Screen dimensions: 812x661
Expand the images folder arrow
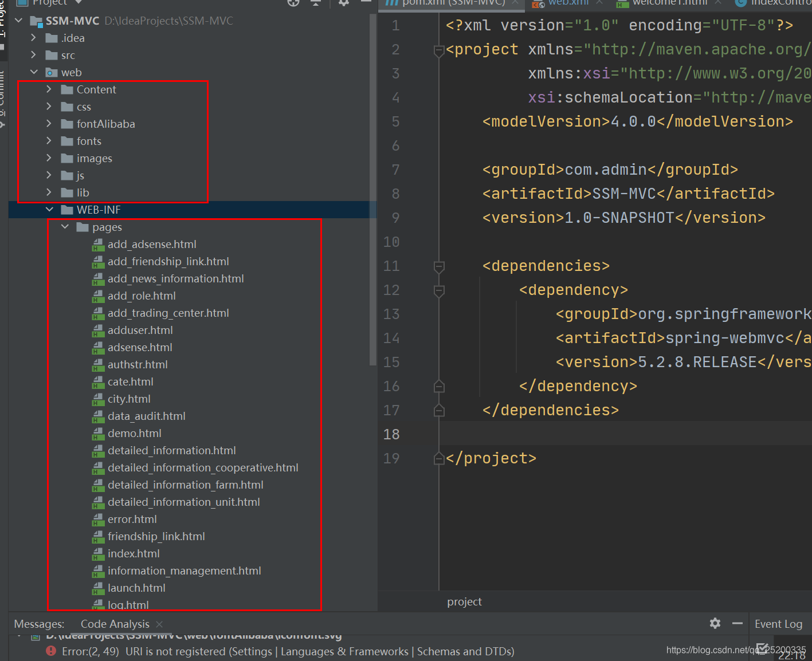(49, 158)
